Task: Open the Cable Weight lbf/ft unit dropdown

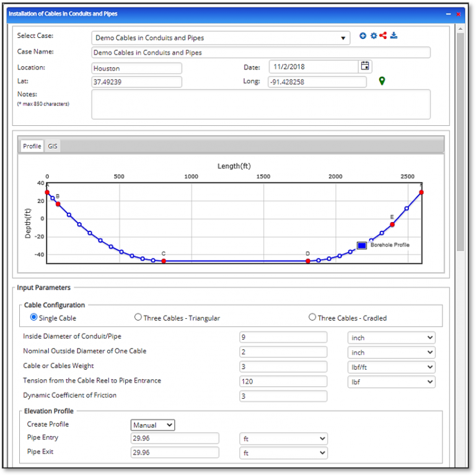Action: [391, 367]
